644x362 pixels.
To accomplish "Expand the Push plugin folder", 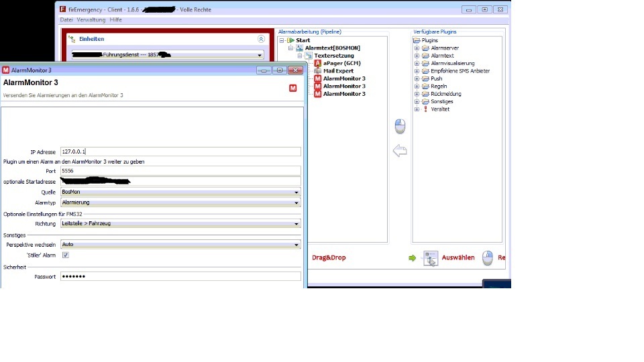I will pos(417,78).
